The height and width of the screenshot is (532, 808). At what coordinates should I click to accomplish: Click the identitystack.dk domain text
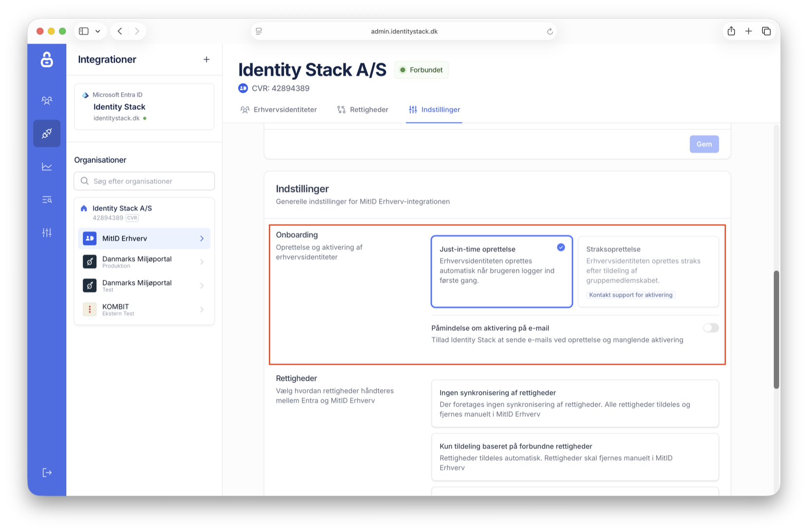point(117,118)
